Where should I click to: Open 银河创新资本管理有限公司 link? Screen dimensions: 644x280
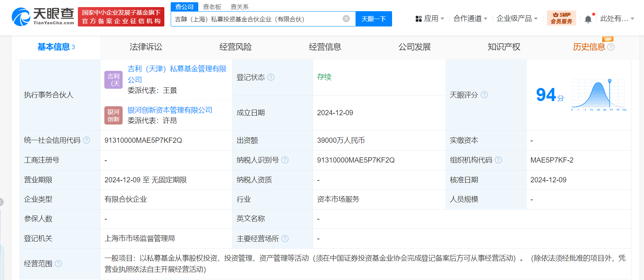[170, 110]
